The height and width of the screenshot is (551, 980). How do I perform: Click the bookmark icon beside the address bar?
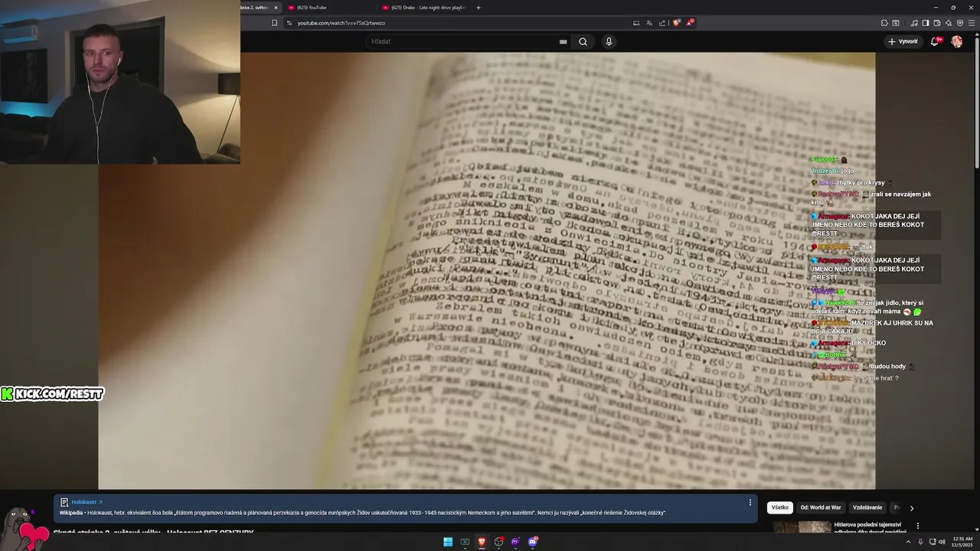tap(275, 23)
